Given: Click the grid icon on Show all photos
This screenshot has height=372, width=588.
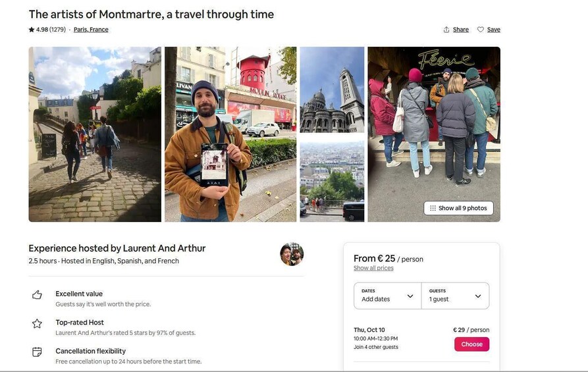Looking at the screenshot, I should [433, 208].
